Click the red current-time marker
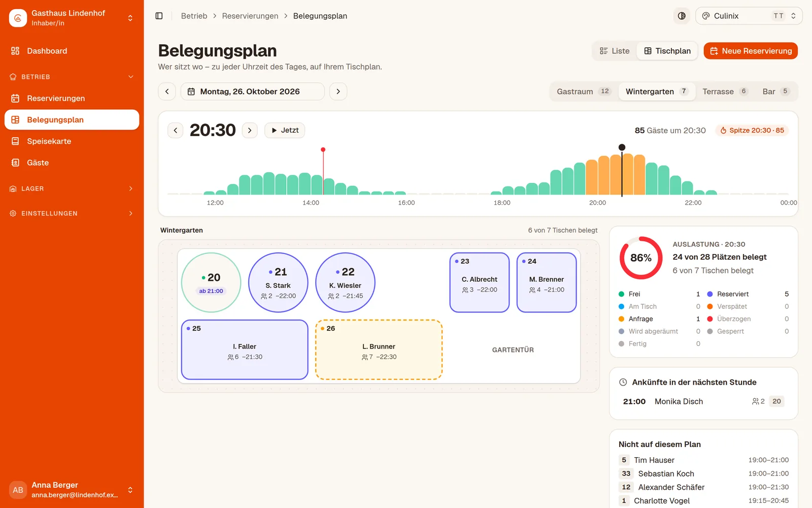812x508 pixels. click(x=323, y=150)
